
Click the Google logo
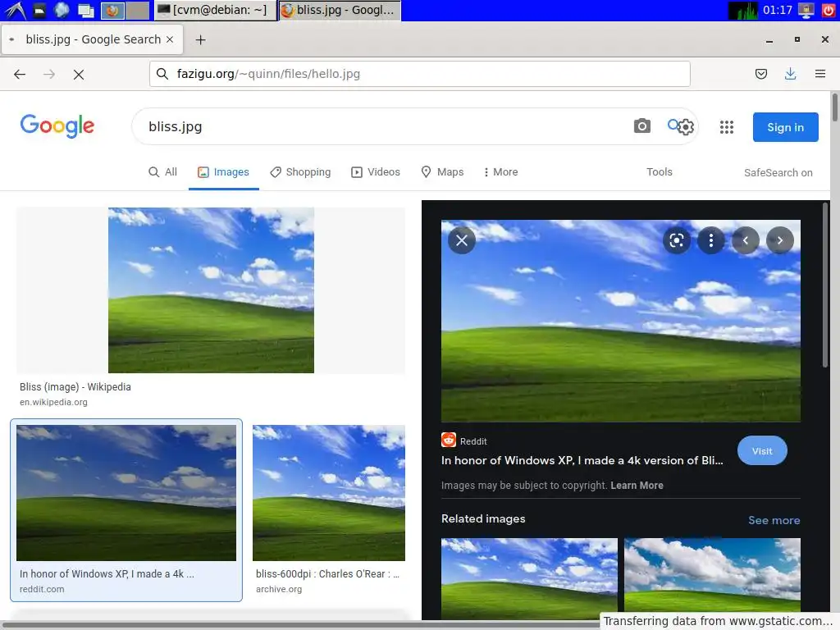pos(57,126)
